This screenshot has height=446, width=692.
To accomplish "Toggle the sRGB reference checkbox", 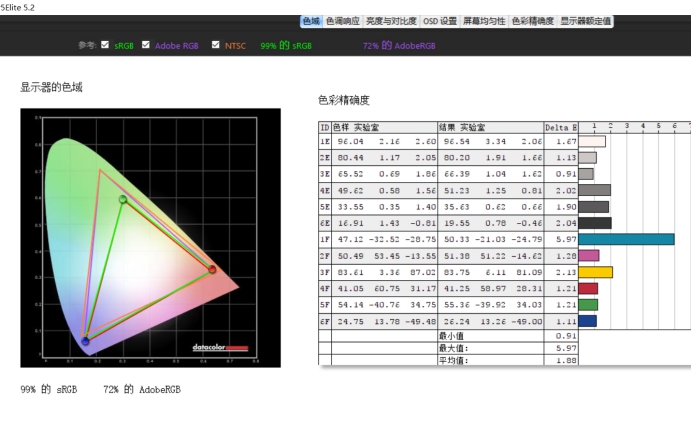I will pyautogui.click(x=105, y=45).
